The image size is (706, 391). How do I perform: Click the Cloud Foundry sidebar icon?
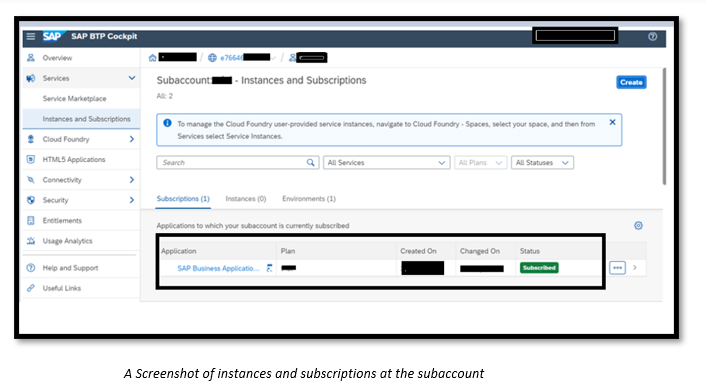pyautogui.click(x=31, y=139)
